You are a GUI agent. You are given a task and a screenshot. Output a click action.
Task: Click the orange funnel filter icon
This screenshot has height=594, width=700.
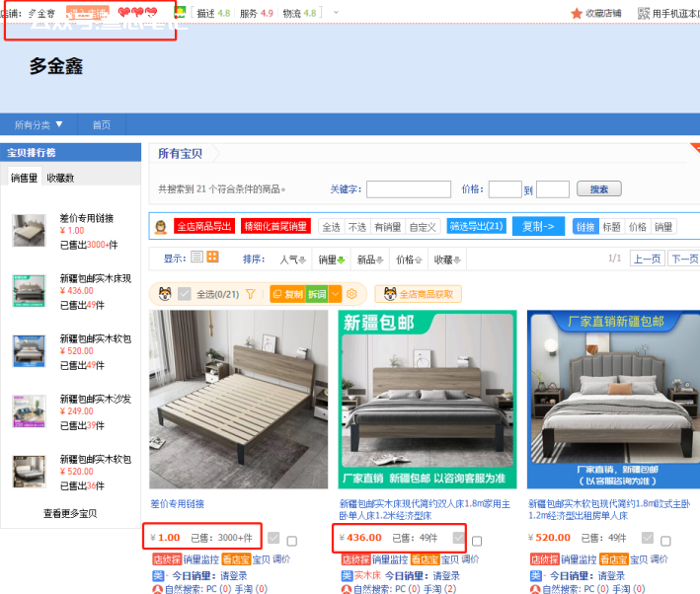251,294
